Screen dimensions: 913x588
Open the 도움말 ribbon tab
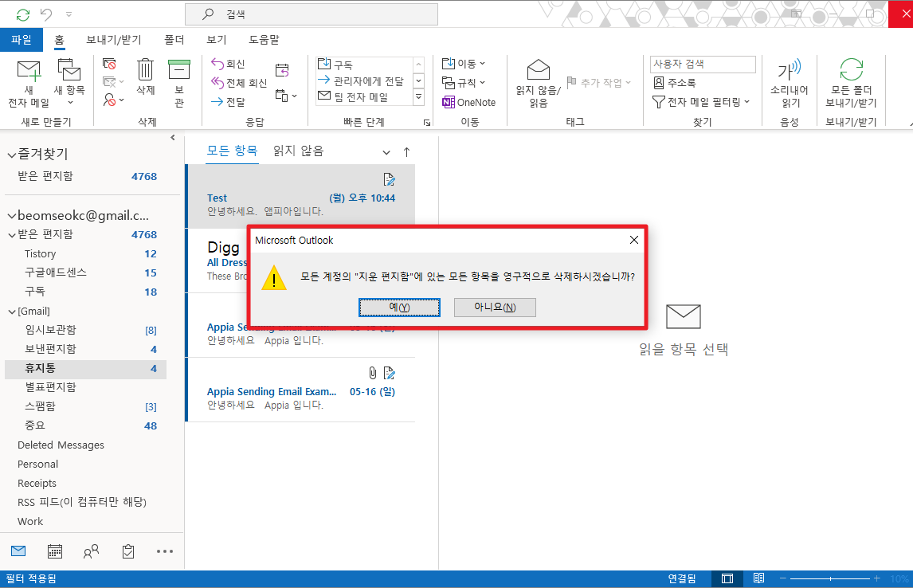[x=264, y=40]
